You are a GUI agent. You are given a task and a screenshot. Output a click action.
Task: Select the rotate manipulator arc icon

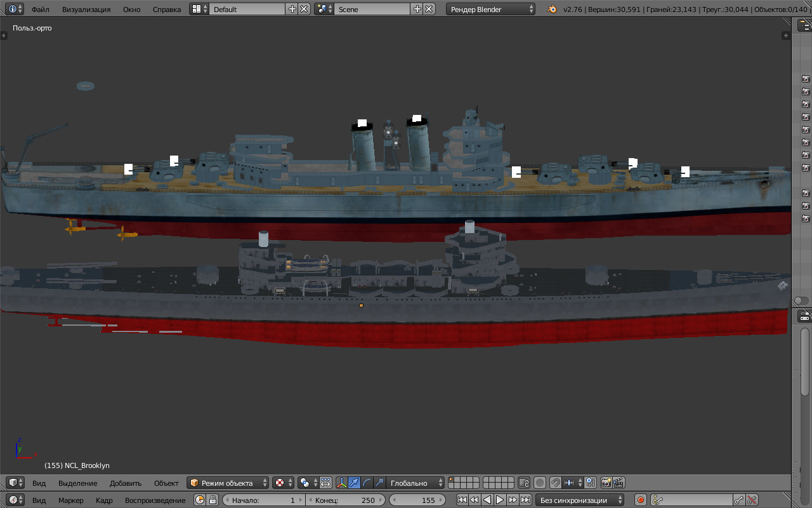(x=367, y=483)
